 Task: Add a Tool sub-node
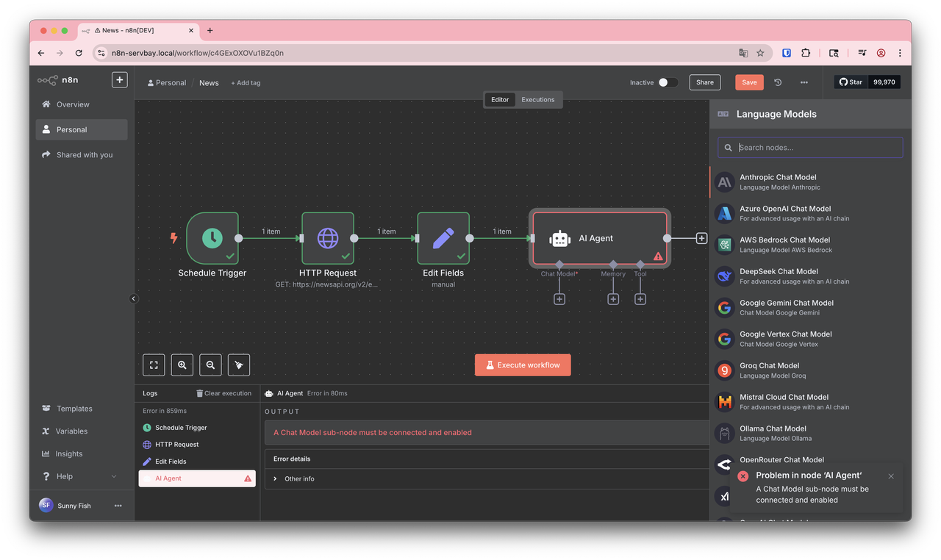coord(640,299)
